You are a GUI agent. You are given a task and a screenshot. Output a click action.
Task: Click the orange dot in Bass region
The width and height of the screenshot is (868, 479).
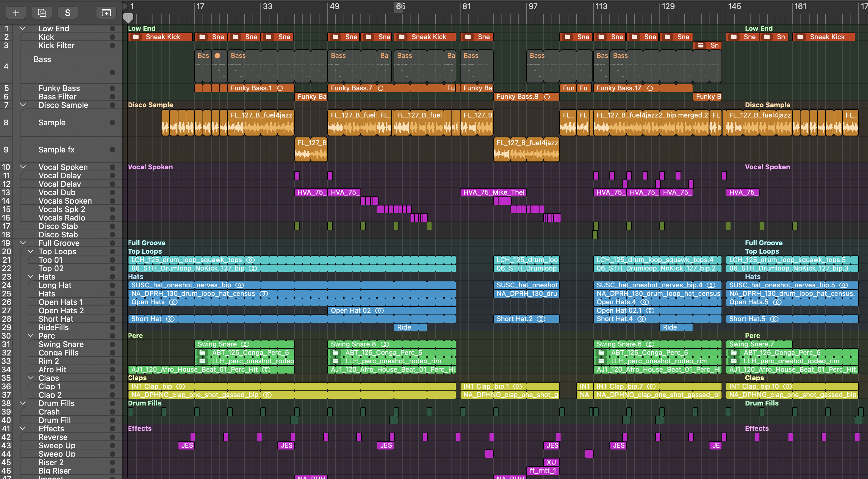pos(217,56)
